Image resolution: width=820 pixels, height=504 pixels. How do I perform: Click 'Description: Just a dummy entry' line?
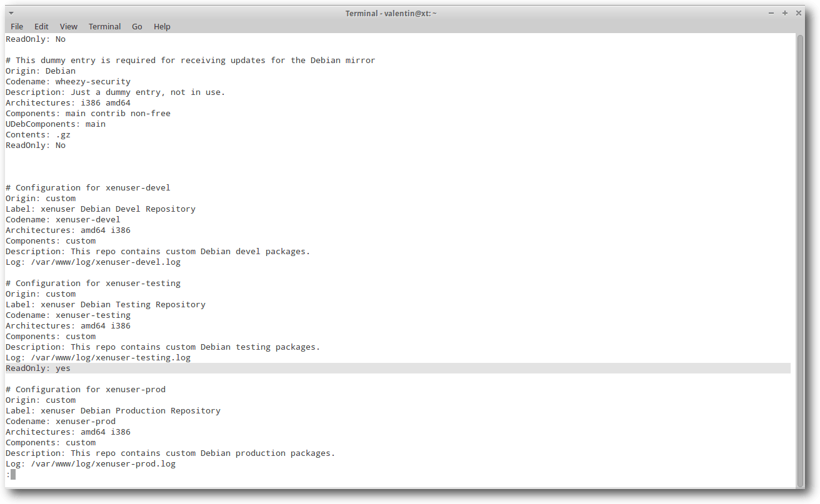coord(116,92)
